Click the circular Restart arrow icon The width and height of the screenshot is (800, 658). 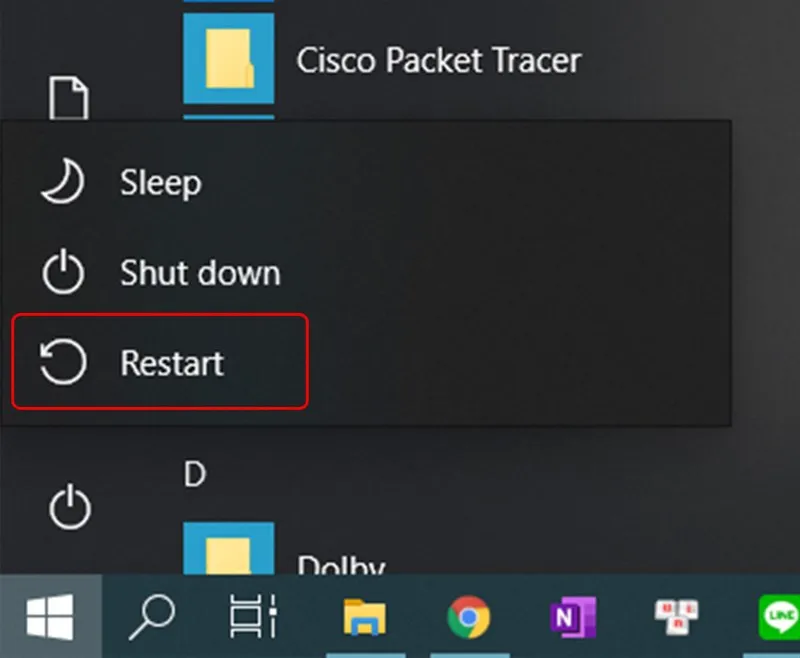pyautogui.click(x=62, y=362)
